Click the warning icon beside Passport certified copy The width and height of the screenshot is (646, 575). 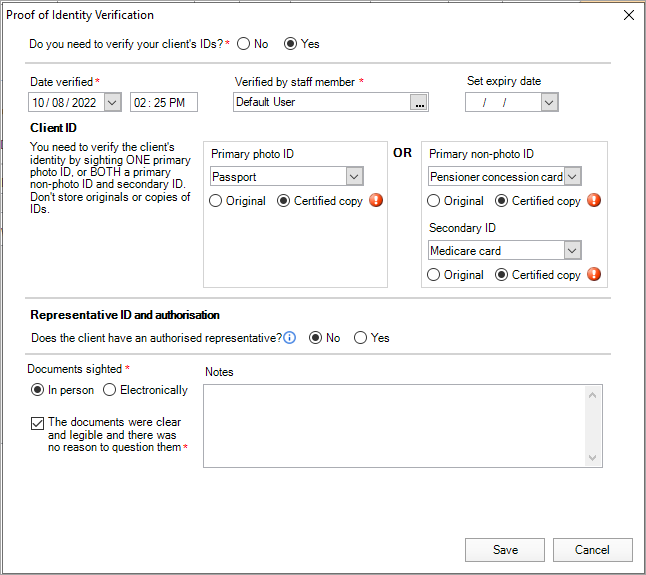pyautogui.click(x=376, y=200)
